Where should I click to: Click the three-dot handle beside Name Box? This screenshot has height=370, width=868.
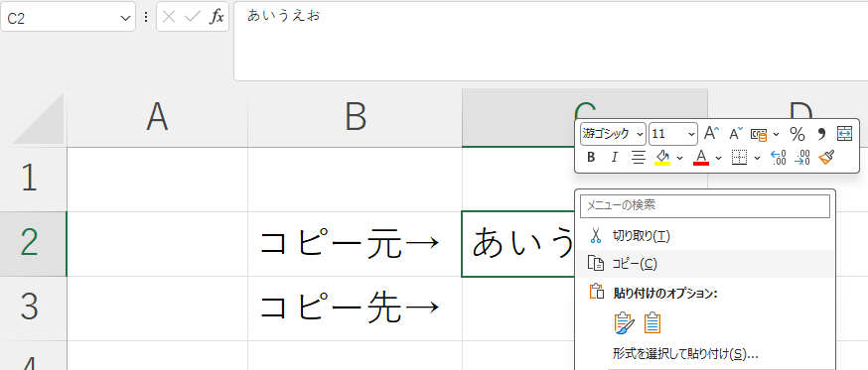coord(146,17)
